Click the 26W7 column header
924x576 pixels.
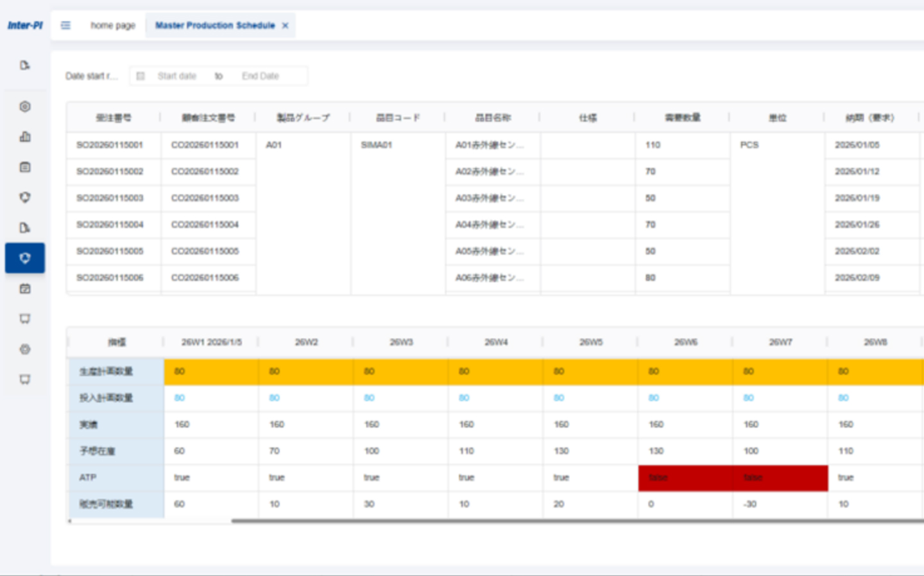(781, 343)
